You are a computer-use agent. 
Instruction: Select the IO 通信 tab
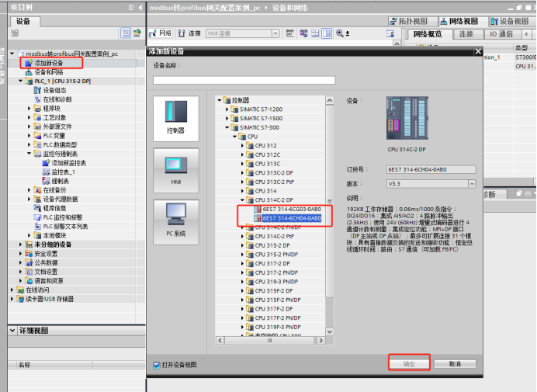click(501, 34)
